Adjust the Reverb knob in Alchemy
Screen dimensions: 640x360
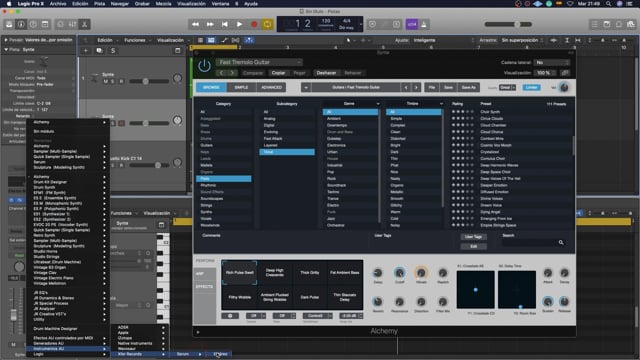[378, 302]
